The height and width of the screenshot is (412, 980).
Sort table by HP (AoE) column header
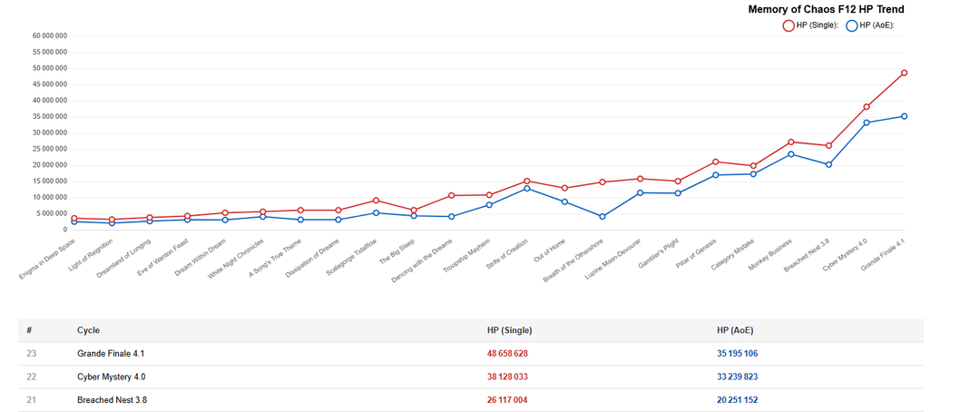[736, 330]
